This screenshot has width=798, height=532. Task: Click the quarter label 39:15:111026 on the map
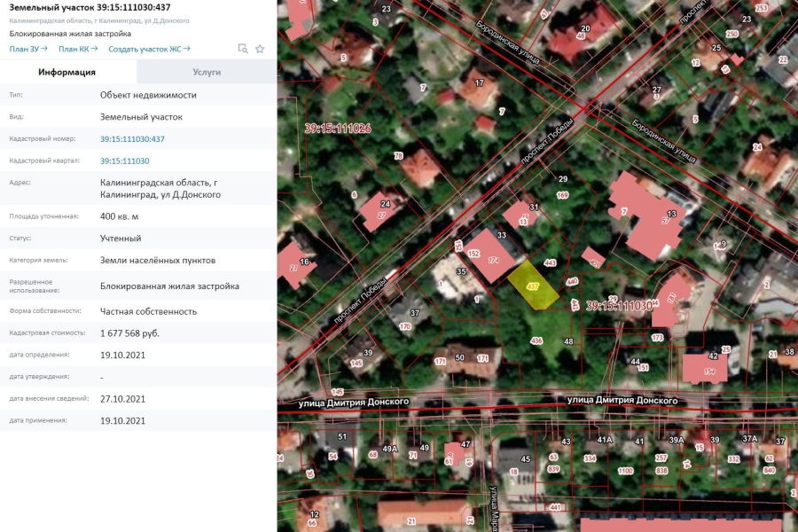[x=338, y=129]
